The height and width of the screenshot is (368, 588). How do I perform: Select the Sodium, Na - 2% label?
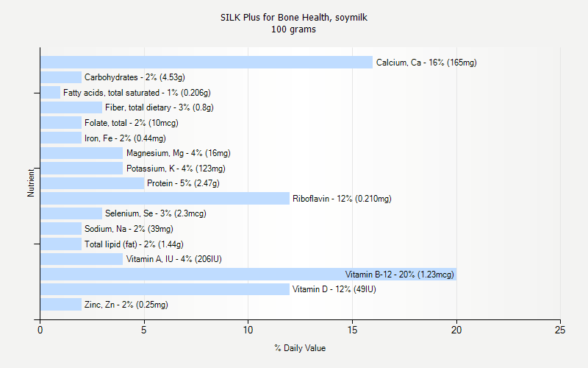tap(129, 229)
